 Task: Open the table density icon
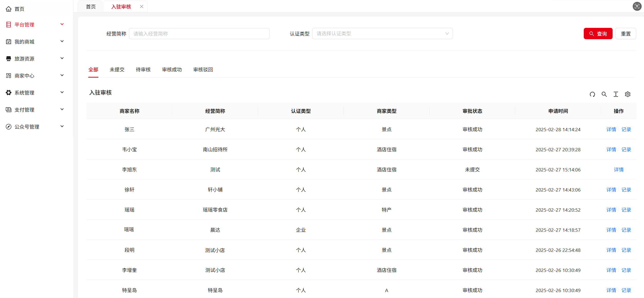(616, 94)
